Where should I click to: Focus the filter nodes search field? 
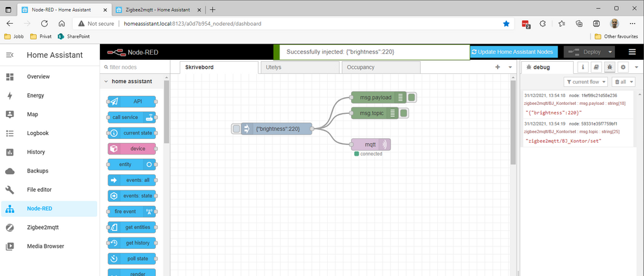(135, 67)
